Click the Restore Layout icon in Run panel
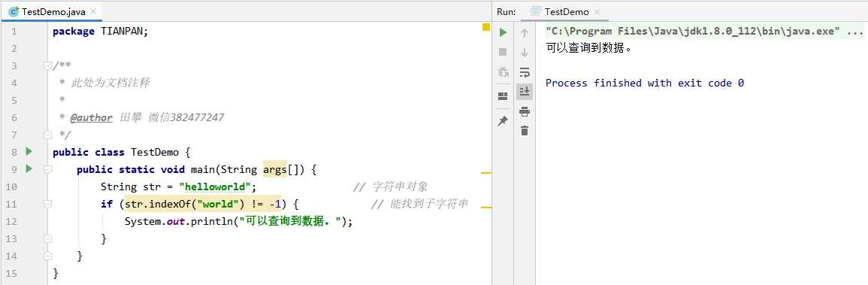Screen dimensions: 868x285 pyautogui.click(x=503, y=96)
